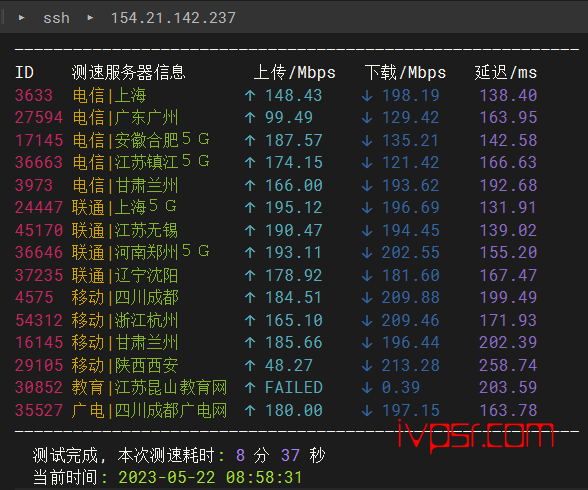
Task: Click the 下载/Mbps column header
Action: click(405, 72)
